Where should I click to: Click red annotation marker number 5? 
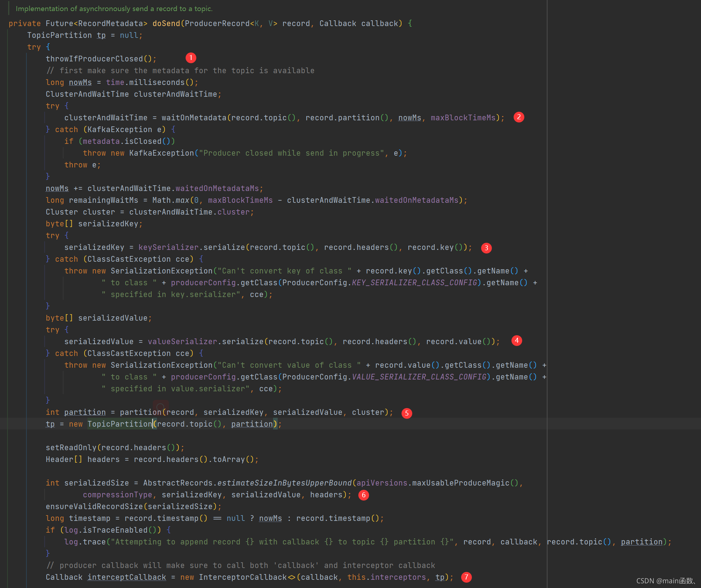coord(407,413)
